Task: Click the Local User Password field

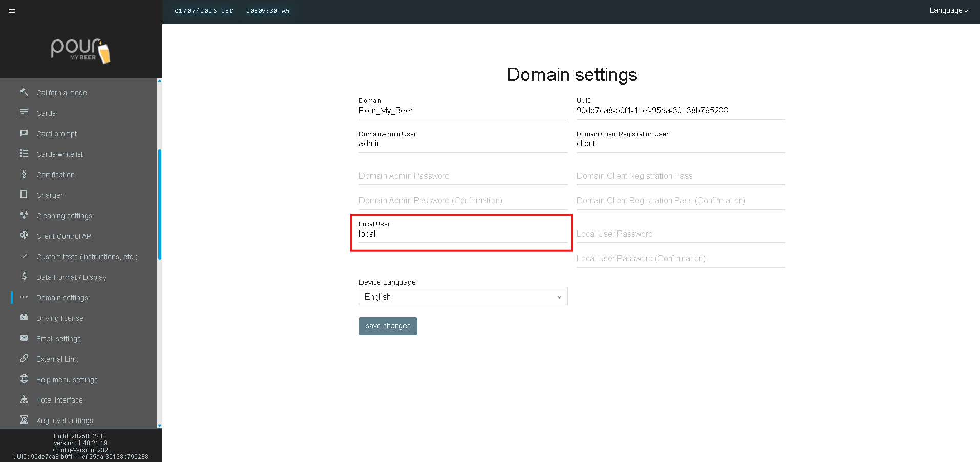Action: (680, 234)
